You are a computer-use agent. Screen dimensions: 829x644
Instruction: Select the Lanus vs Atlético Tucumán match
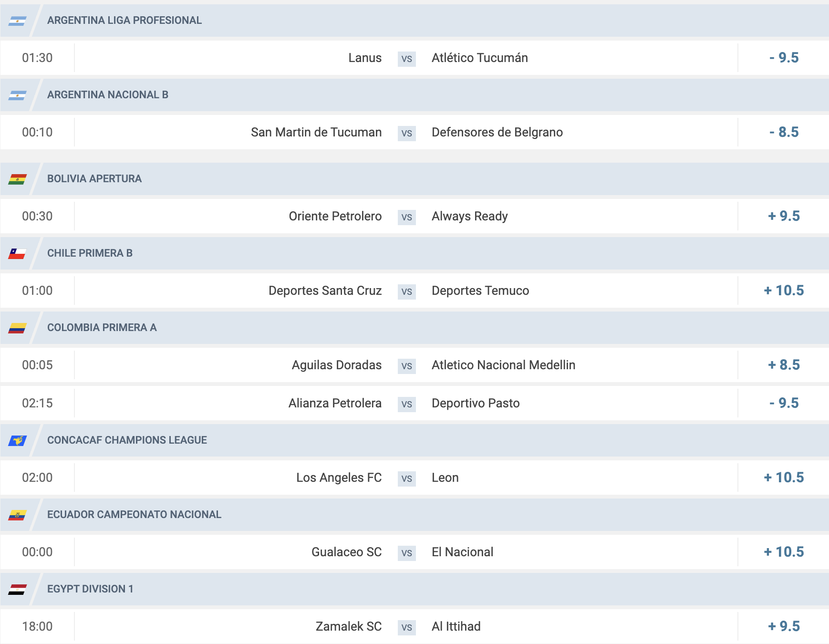pos(414,58)
